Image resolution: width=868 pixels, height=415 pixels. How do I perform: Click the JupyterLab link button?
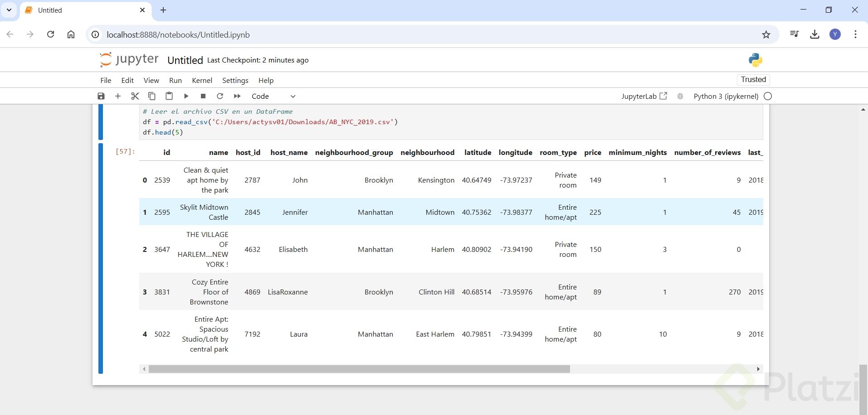click(644, 96)
